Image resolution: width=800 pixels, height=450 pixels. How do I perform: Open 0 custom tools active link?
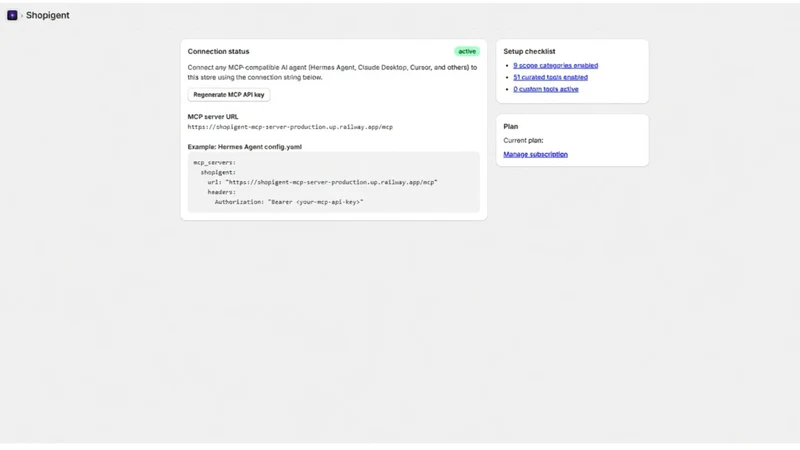tap(546, 89)
